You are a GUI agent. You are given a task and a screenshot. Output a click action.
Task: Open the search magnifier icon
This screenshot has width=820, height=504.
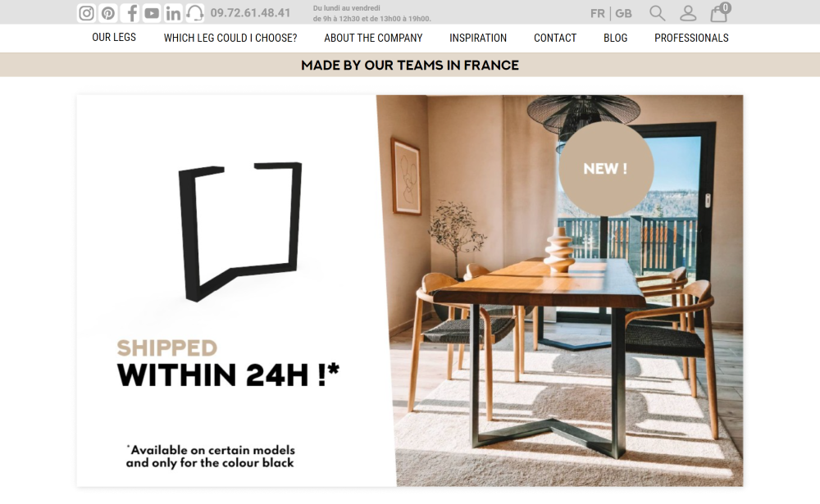(658, 13)
